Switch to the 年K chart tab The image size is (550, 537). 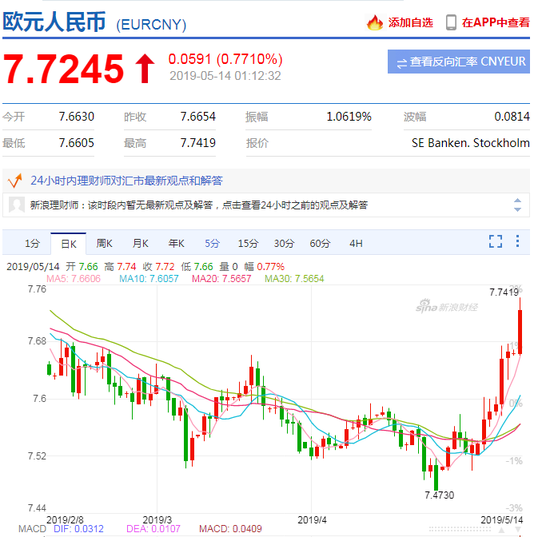coord(176,243)
